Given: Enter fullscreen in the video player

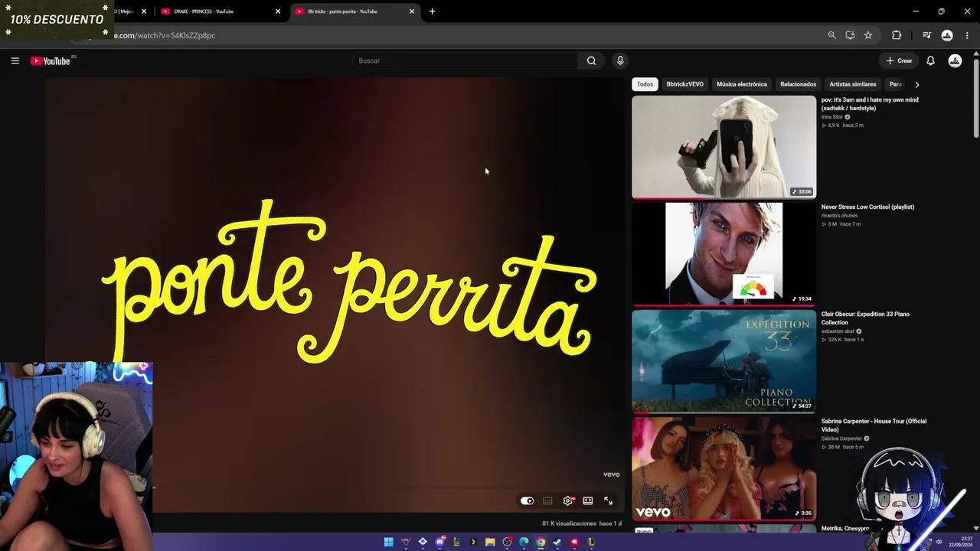Looking at the screenshot, I should click(608, 500).
